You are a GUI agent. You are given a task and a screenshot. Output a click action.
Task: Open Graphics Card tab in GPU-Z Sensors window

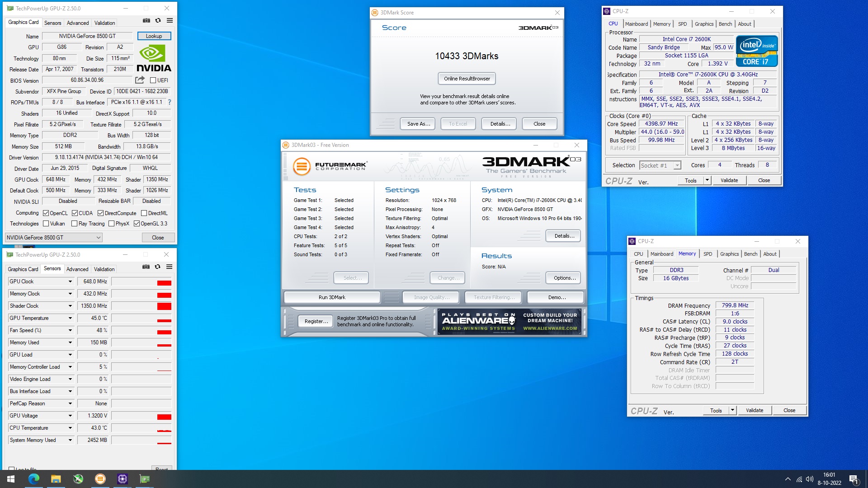tap(23, 269)
